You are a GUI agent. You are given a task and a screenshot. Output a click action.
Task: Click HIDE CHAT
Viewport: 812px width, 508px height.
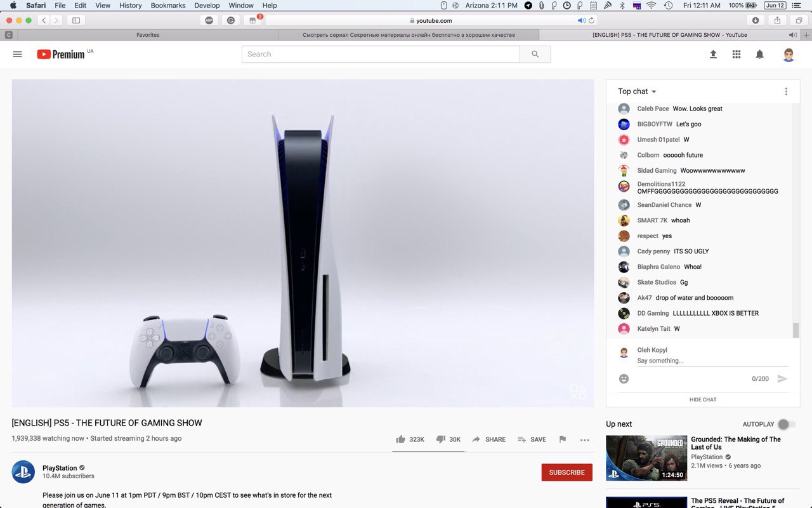click(703, 399)
